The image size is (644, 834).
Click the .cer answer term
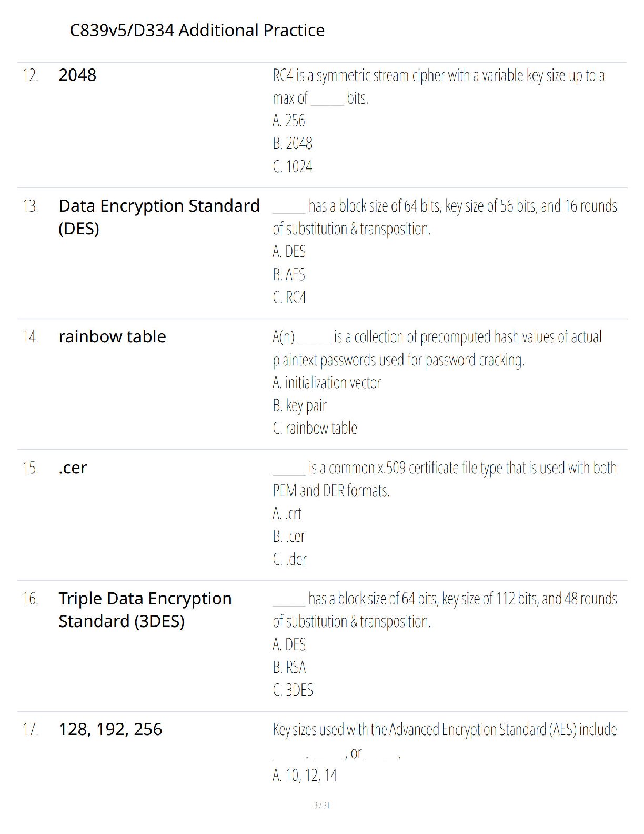point(73,468)
